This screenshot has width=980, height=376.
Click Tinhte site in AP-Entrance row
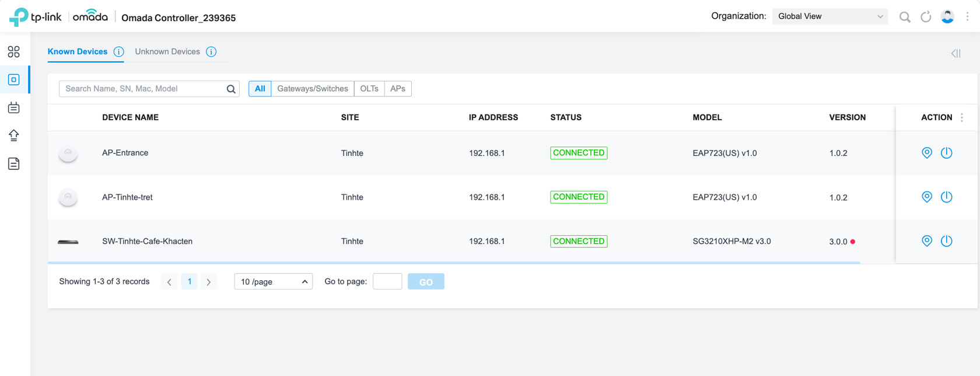pyautogui.click(x=352, y=153)
